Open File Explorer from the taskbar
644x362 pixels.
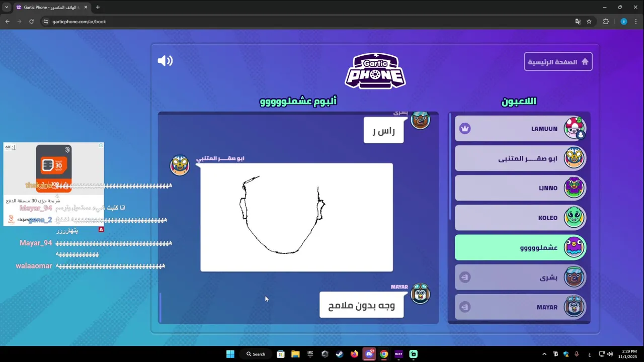point(295,354)
